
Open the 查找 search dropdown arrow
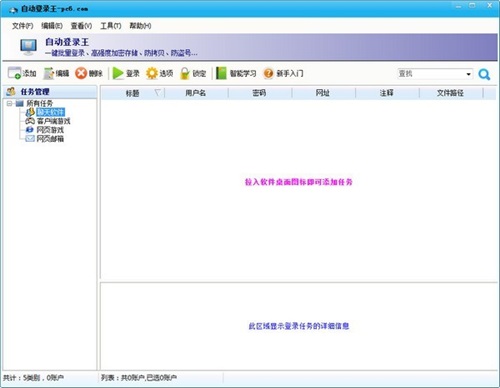pyautogui.click(x=468, y=74)
